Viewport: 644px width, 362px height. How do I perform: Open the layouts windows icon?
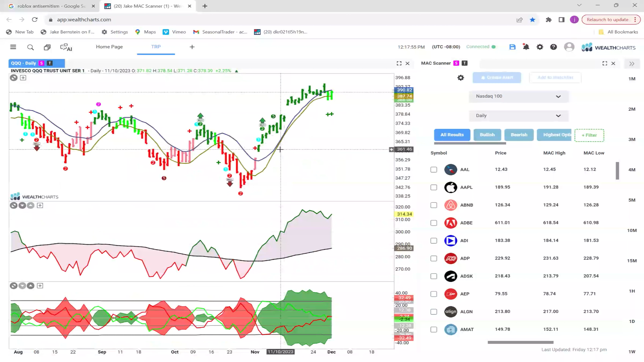tap(47, 47)
